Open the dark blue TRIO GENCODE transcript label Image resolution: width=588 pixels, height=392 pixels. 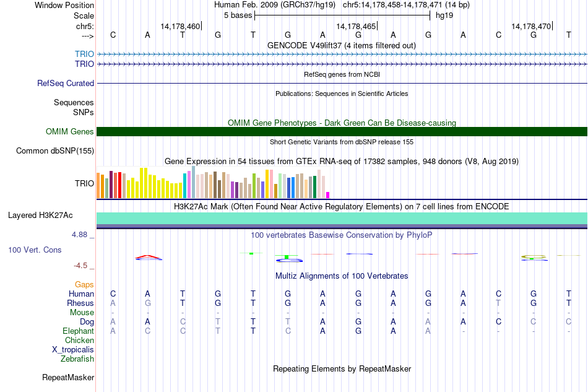(84, 64)
